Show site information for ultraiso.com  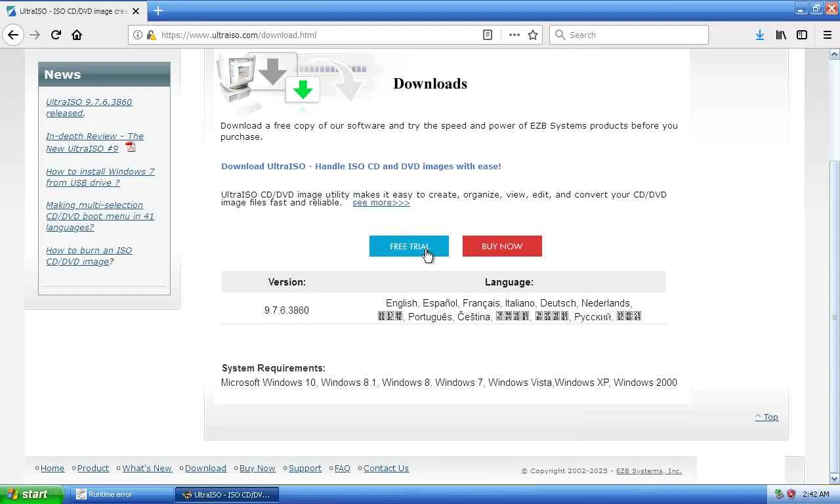coord(138,35)
